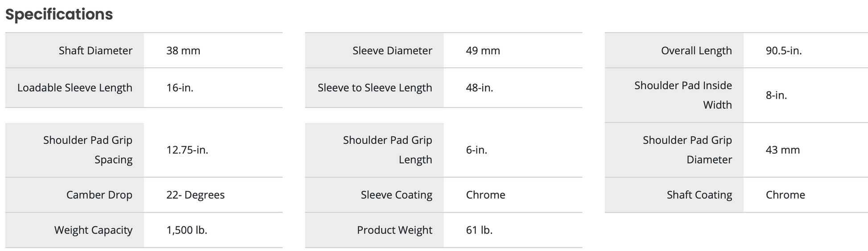Click the Sleeve Diameter label
This screenshot has height=251, width=868.
point(392,50)
